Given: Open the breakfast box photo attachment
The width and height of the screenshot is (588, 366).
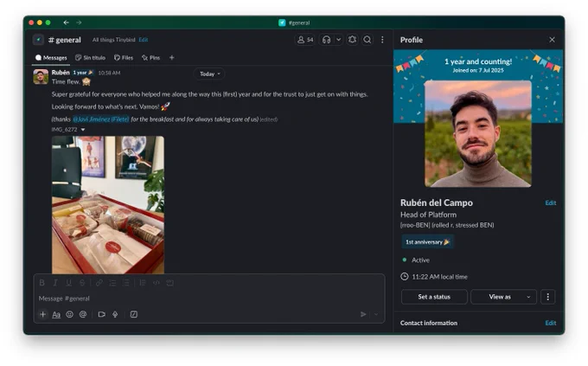Looking at the screenshot, I should pyautogui.click(x=108, y=204).
